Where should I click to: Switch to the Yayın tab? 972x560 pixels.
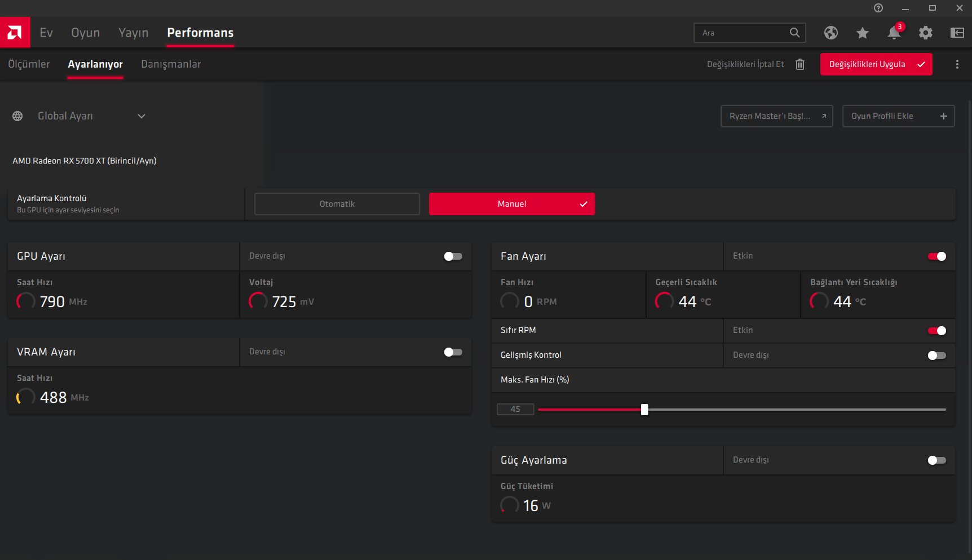pos(134,33)
